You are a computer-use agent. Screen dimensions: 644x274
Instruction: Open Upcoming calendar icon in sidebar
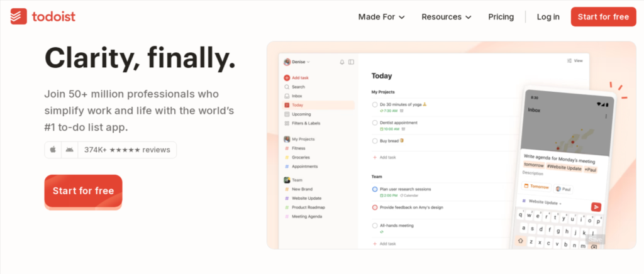point(287,114)
